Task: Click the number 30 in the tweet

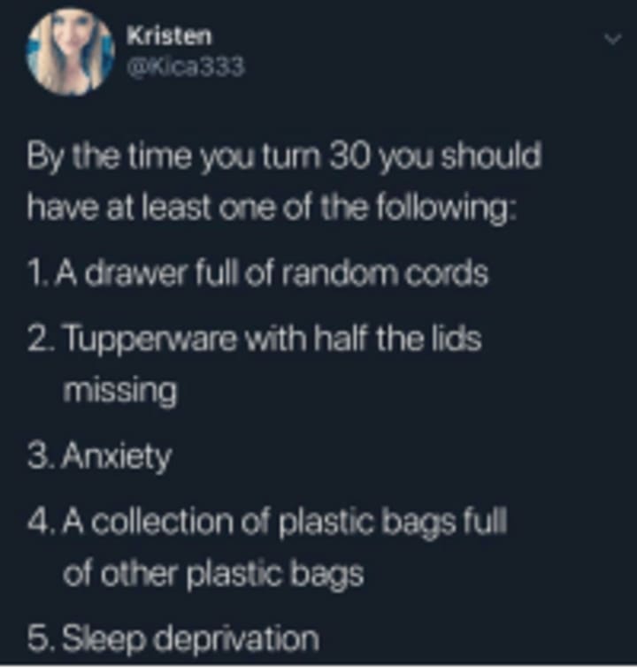Action: click(349, 156)
